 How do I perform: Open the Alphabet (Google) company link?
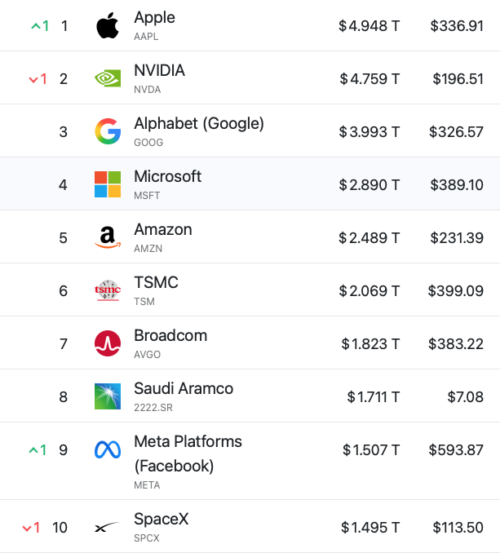point(199,124)
